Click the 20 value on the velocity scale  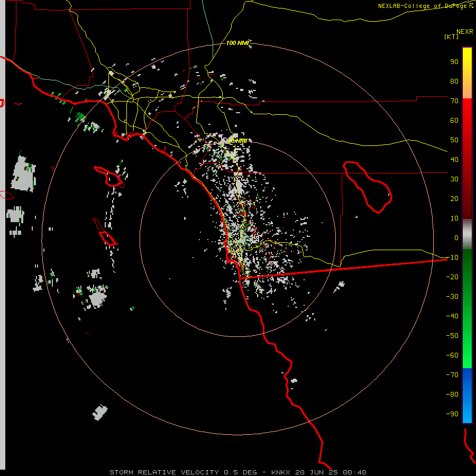tap(454, 198)
